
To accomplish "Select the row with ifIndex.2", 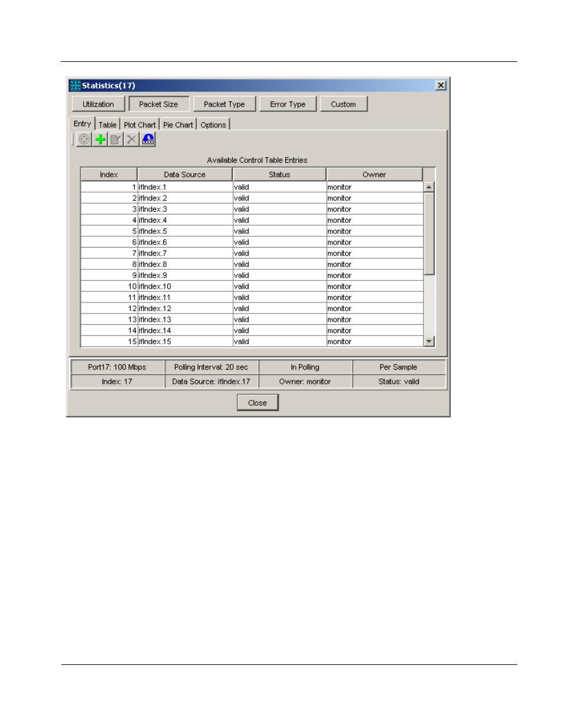I will click(x=252, y=198).
